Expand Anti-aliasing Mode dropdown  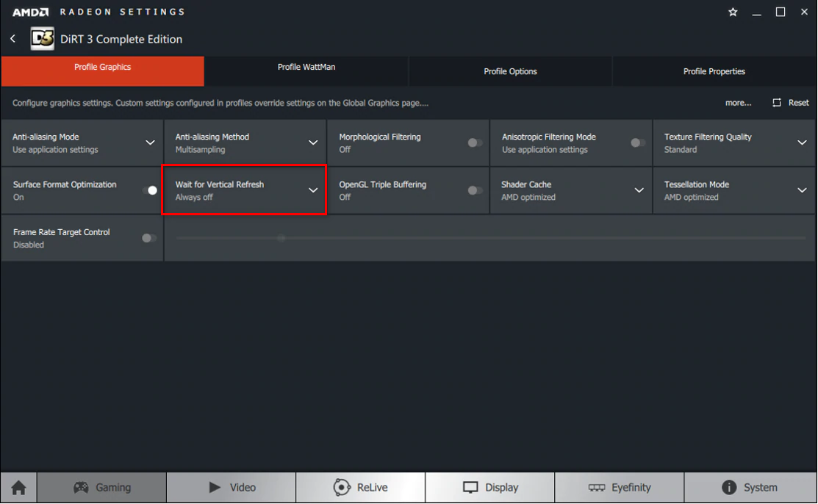click(150, 143)
